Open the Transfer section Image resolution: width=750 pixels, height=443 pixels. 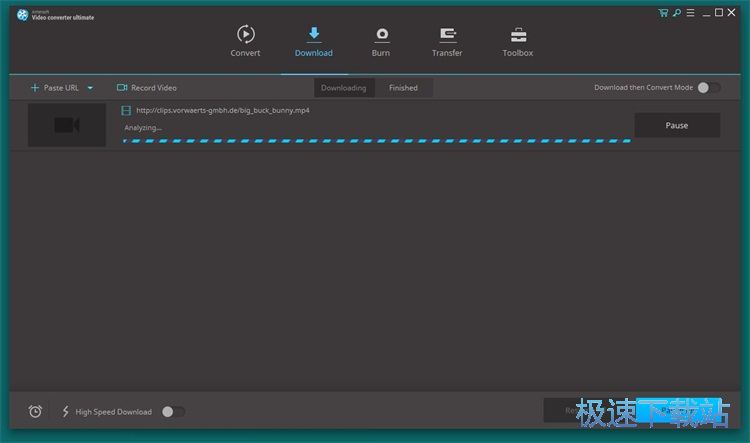[447, 41]
